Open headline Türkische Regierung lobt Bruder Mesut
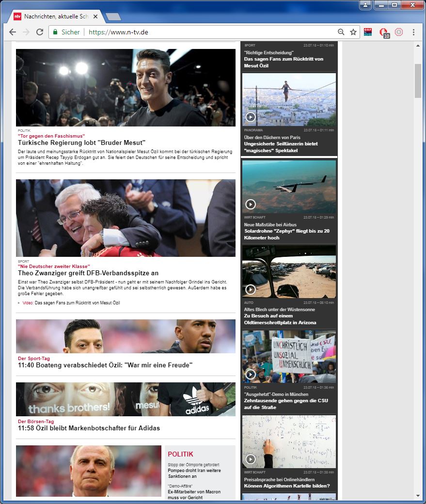 pos(82,142)
